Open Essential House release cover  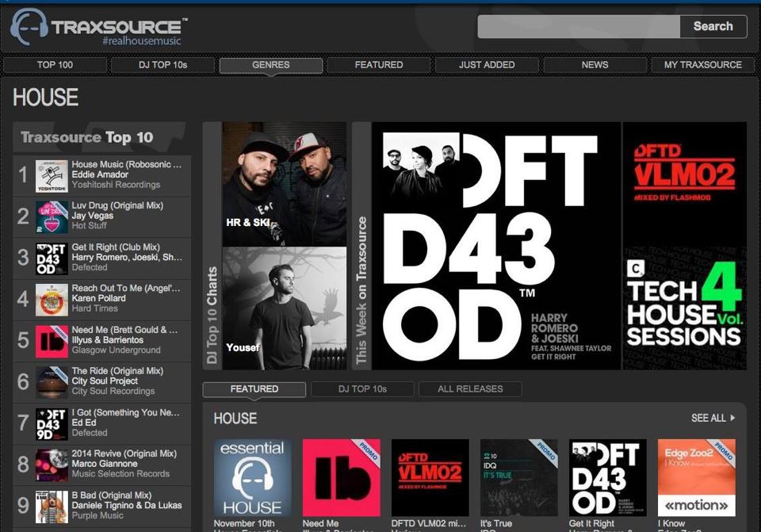[x=252, y=478]
